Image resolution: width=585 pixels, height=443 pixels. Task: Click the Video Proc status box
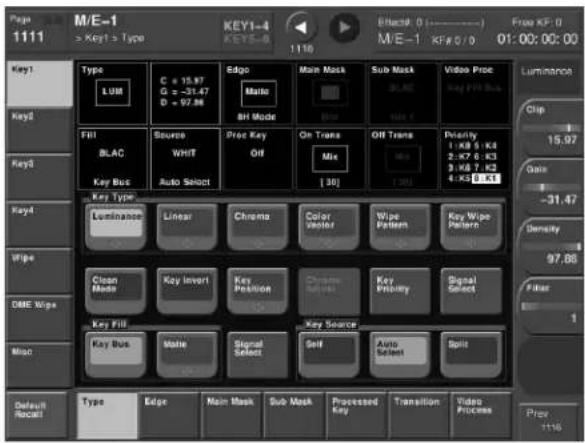[x=475, y=93]
